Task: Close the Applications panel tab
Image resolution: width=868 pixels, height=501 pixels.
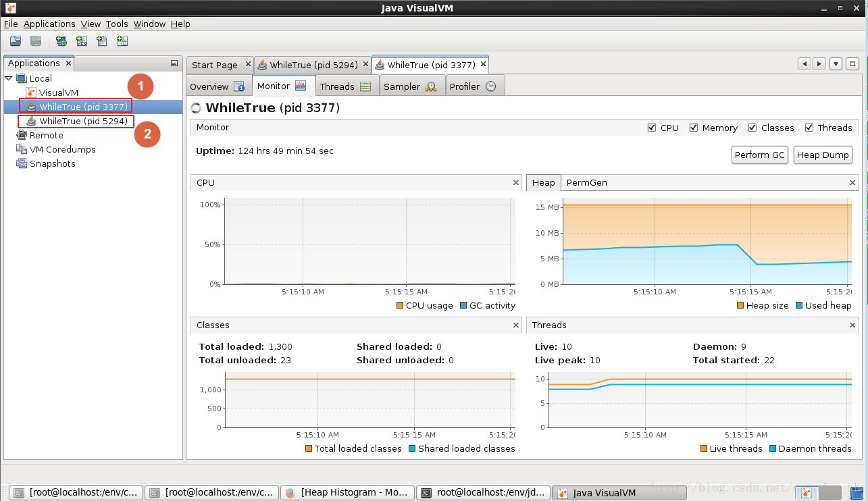Action: point(68,63)
